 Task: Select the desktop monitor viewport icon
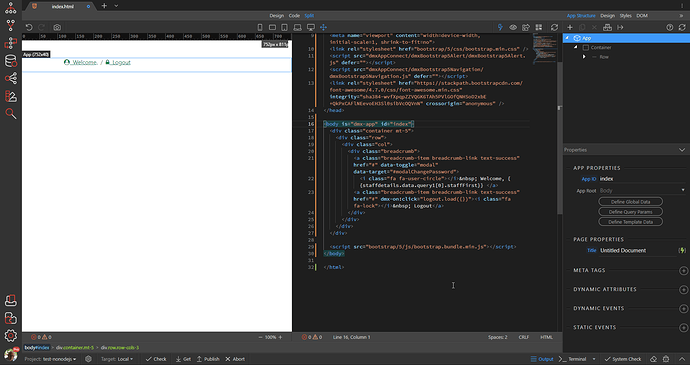click(311, 27)
